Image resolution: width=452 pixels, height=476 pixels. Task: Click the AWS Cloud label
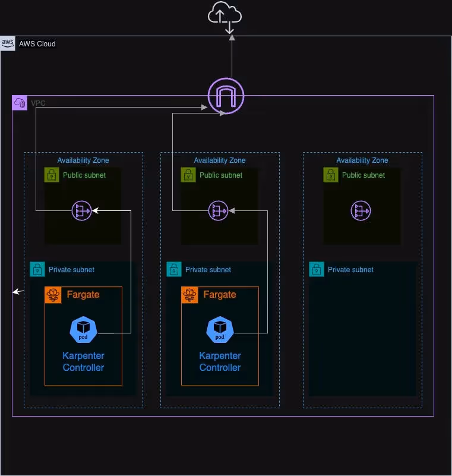[x=37, y=44]
